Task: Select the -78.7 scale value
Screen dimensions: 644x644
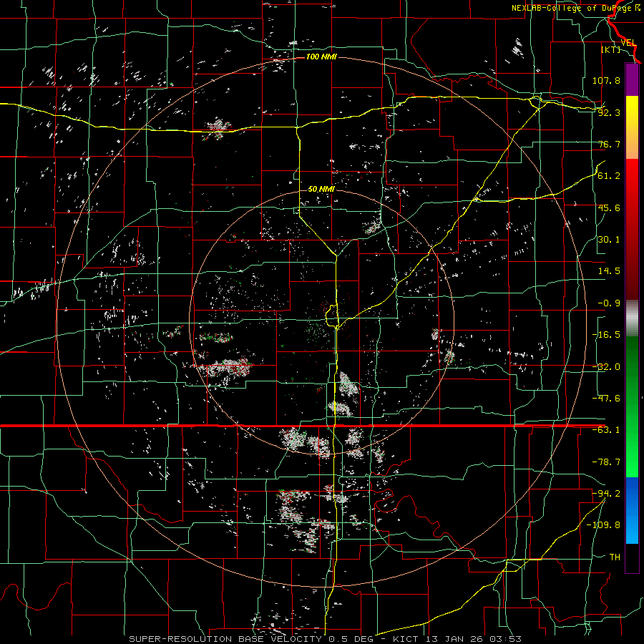Action: (606, 462)
